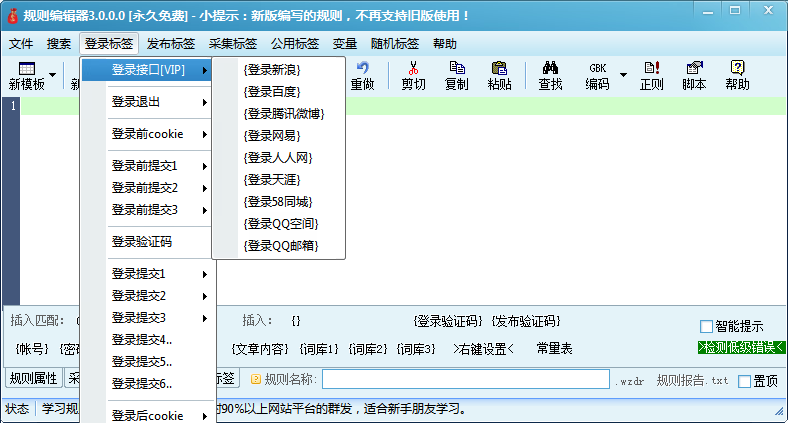Expand the 登录提交2 submenu
The height and width of the screenshot is (423, 788).
click(x=147, y=296)
